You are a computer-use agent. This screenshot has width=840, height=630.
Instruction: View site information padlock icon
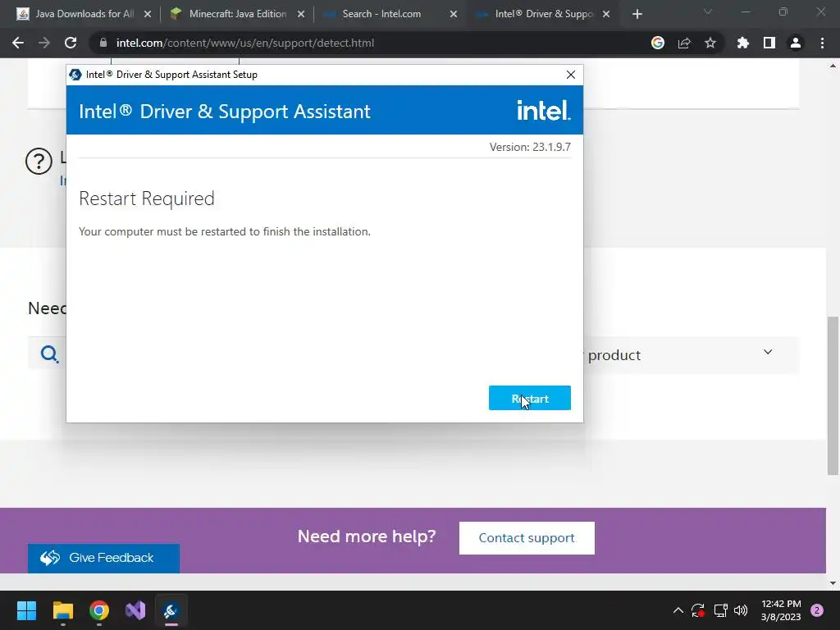103,43
